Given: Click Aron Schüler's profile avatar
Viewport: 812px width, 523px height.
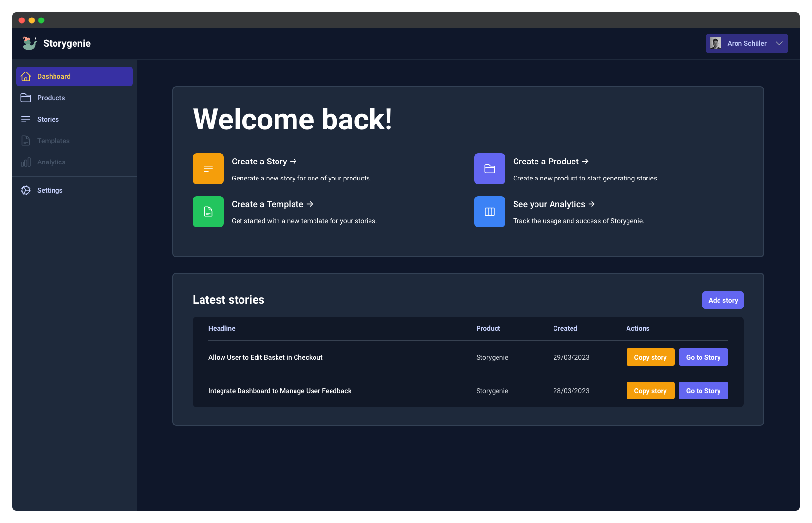Looking at the screenshot, I should click(716, 43).
